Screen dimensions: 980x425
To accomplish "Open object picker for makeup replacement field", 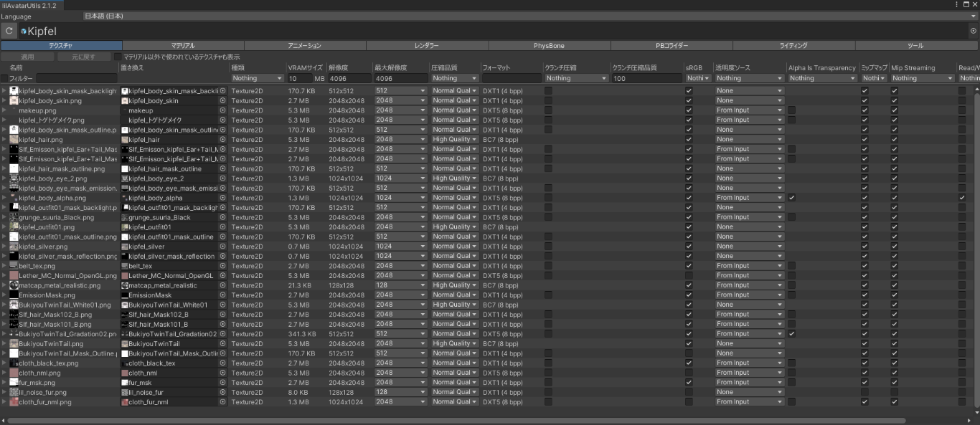I will pyautogui.click(x=222, y=110).
